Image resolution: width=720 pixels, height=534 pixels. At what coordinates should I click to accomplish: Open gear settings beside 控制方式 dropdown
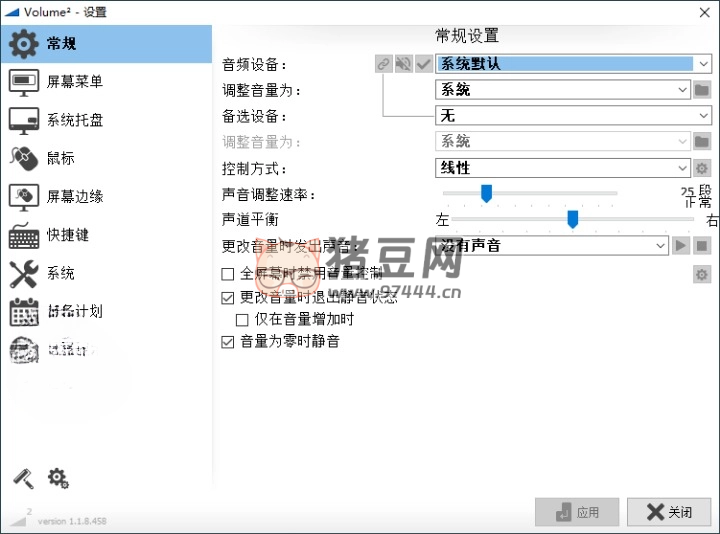702,168
